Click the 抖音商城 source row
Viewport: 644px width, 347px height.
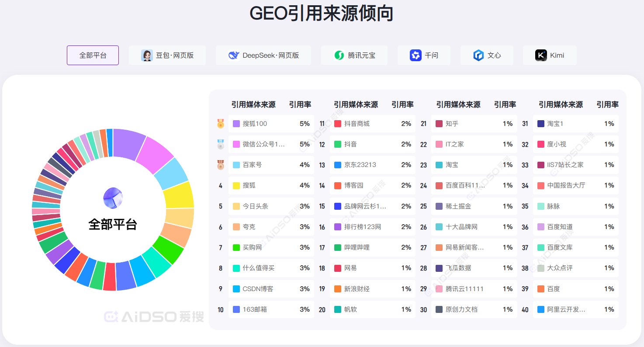point(372,124)
